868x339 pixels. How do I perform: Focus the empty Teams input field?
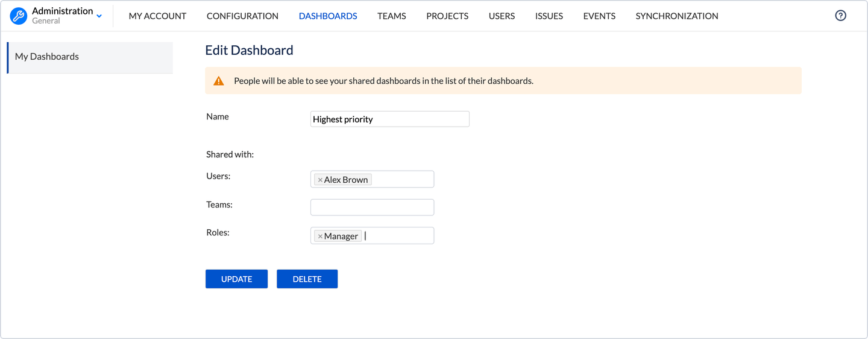[x=372, y=208]
